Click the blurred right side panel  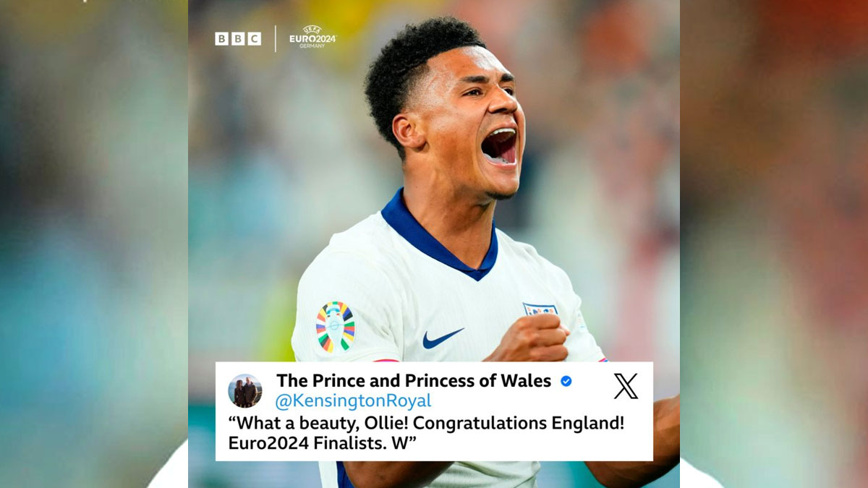(x=774, y=244)
